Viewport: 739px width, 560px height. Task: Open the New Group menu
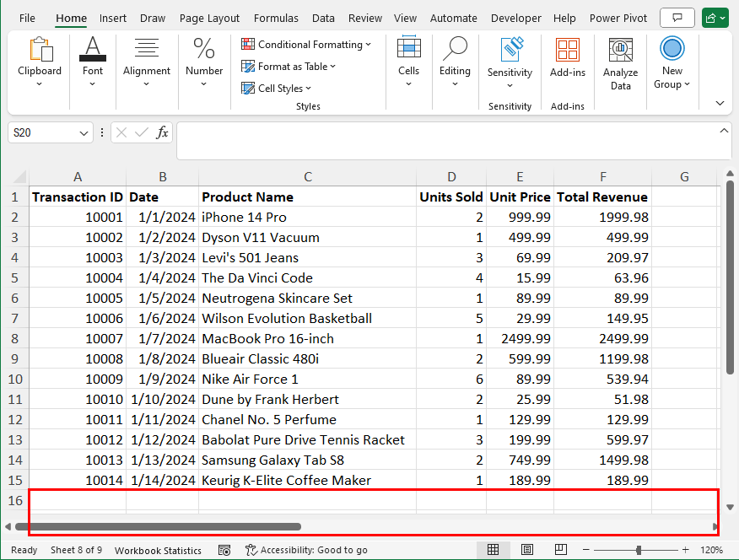672,63
